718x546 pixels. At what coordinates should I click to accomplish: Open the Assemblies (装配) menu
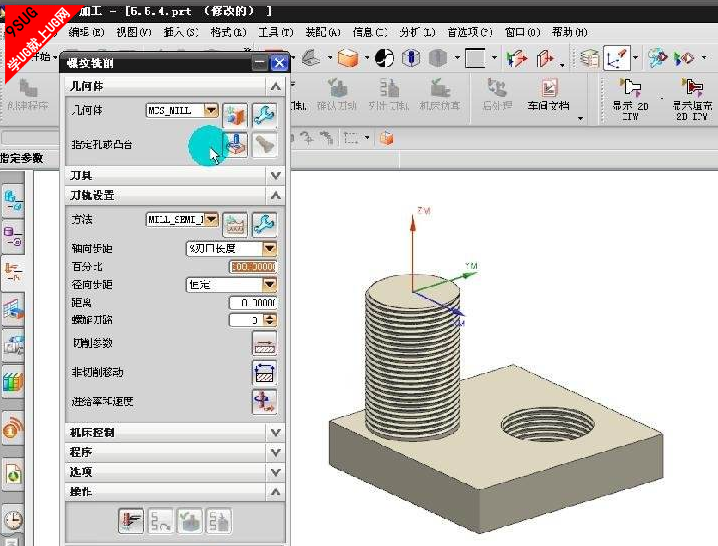323,32
